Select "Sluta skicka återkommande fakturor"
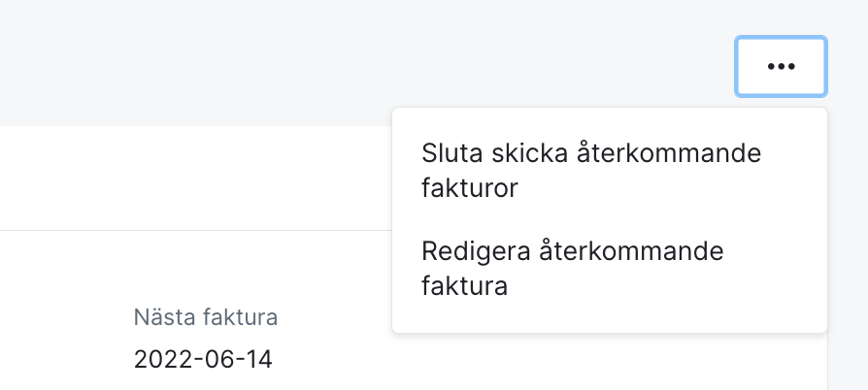This screenshot has width=868, height=390. [591, 171]
